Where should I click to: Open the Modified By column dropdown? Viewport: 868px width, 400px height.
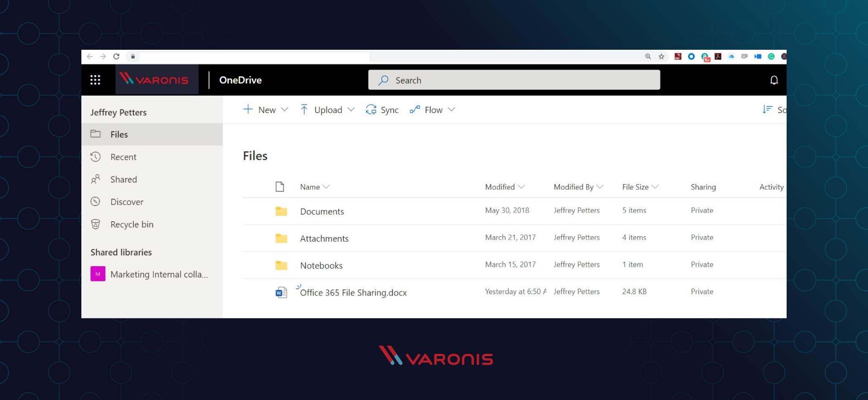click(600, 187)
